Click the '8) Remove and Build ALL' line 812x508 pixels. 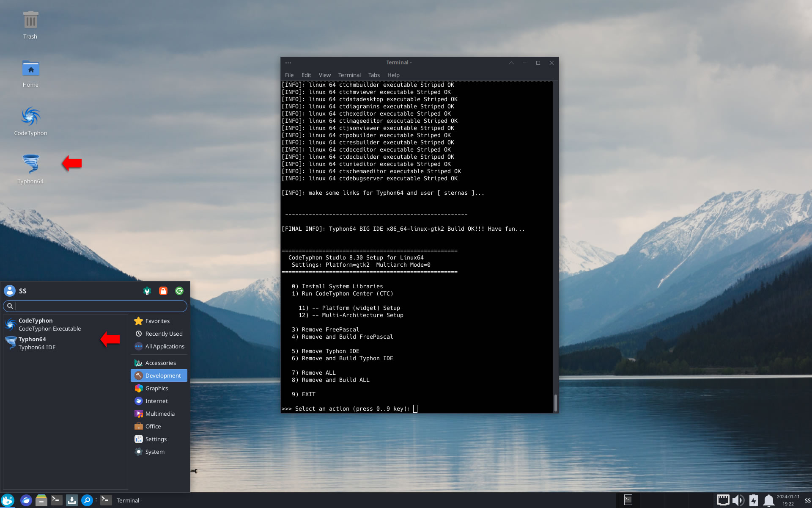[331, 380]
